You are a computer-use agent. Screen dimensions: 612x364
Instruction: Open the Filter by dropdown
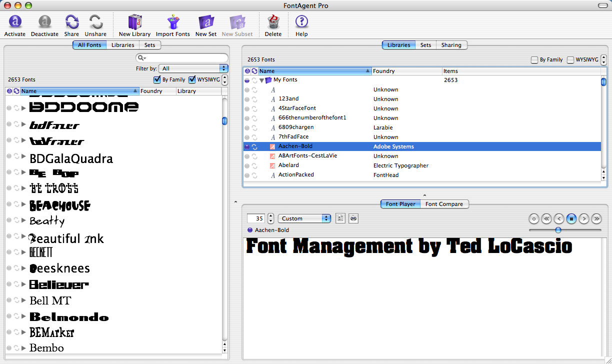pyautogui.click(x=193, y=68)
